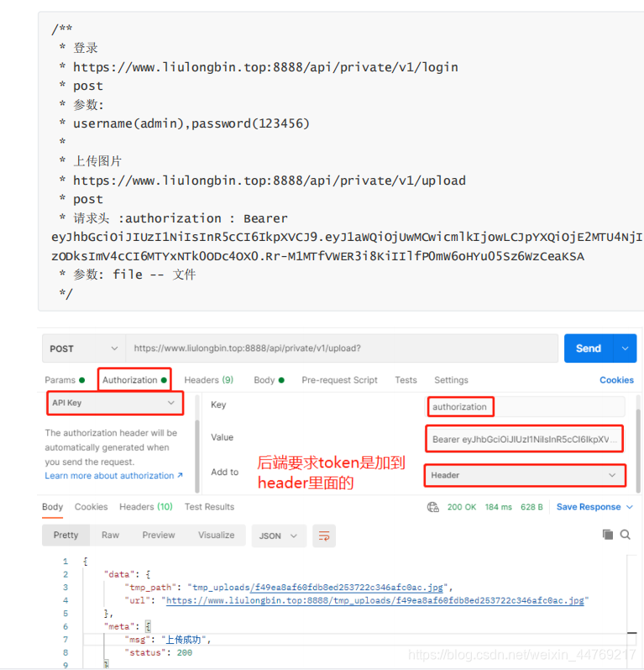Click the login URL in the code comment

pyautogui.click(x=265, y=67)
